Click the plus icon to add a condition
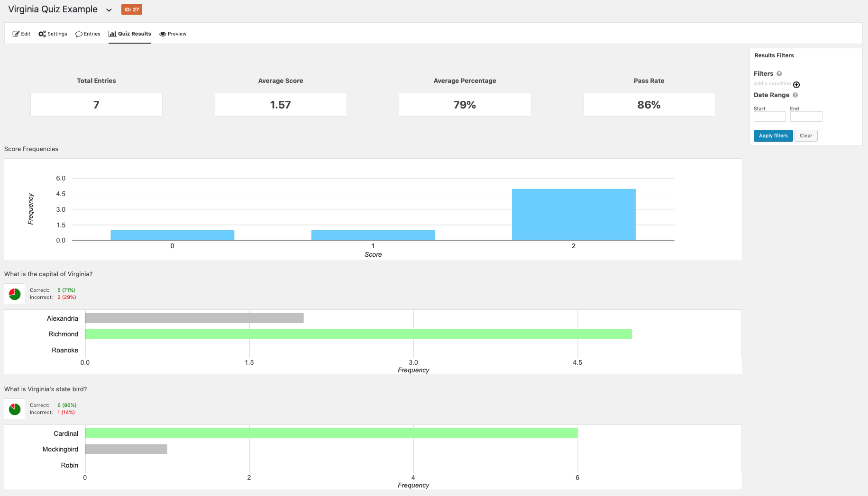This screenshot has height=496, width=868. (796, 85)
